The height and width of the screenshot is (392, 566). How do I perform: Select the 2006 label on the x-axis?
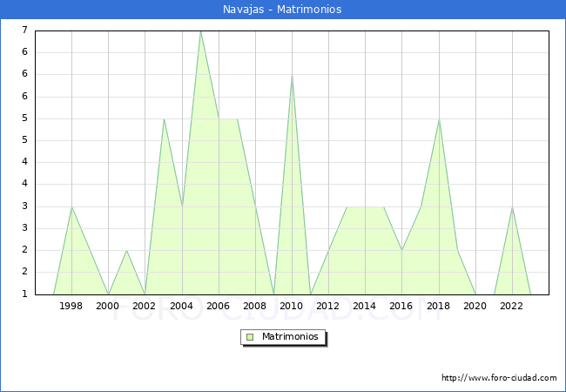(218, 306)
